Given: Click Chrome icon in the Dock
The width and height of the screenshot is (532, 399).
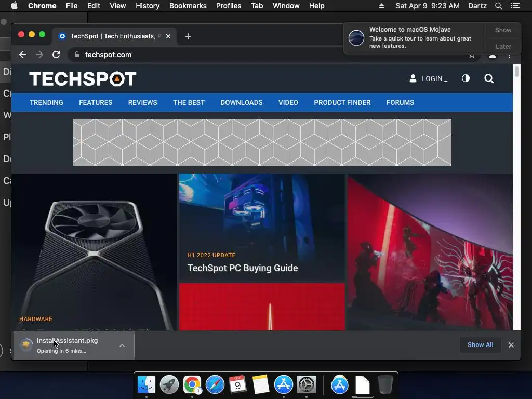Looking at the screenshot, I should click(192, 384).
